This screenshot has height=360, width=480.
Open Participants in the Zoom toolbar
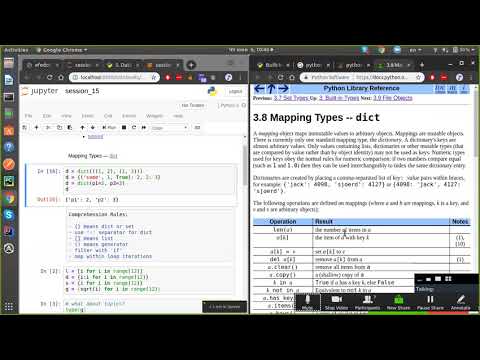367,302
